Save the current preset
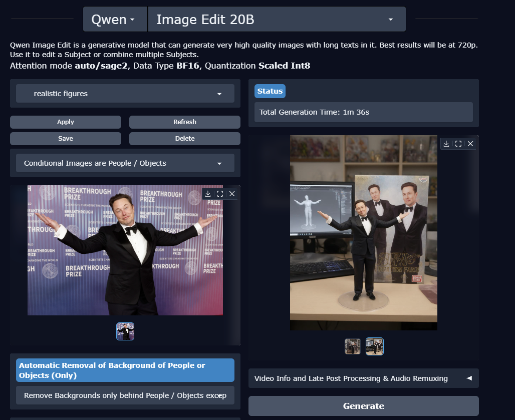515x420 pixels. click(66, 139)
